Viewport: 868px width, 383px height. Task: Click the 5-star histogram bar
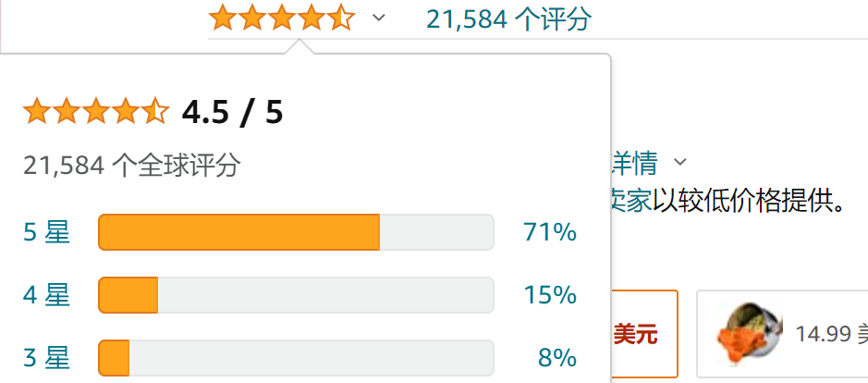coord(296,232)
